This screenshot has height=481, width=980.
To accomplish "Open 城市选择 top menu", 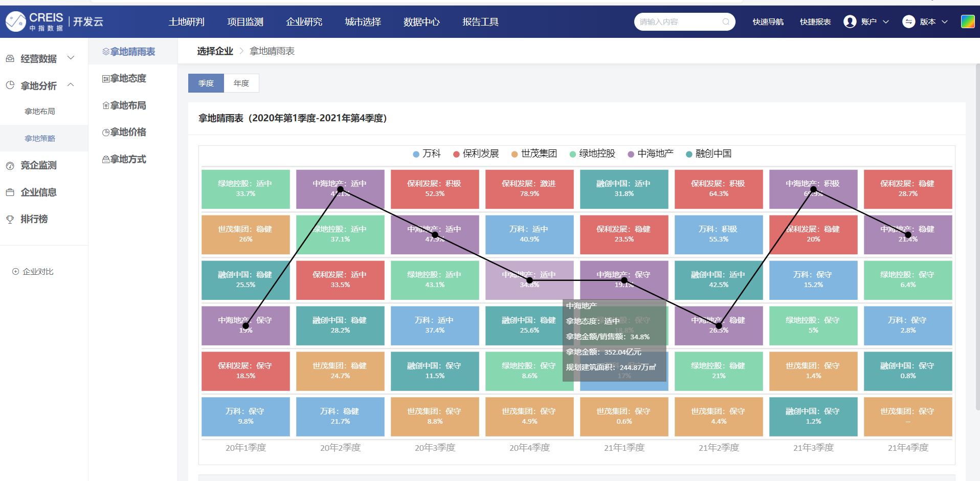I will click(x=363, y=22).
